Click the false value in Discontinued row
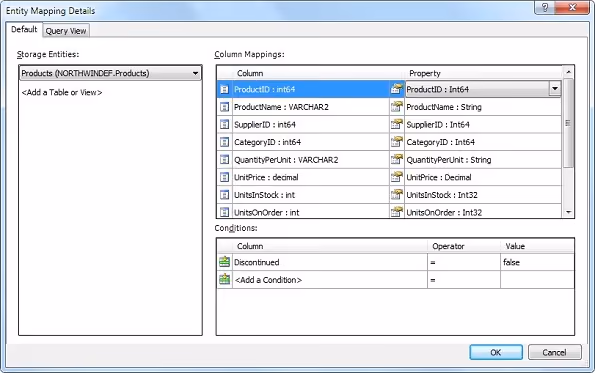Image resolution: width=595 pixels, height=373 pixels. tap(537, 262)
